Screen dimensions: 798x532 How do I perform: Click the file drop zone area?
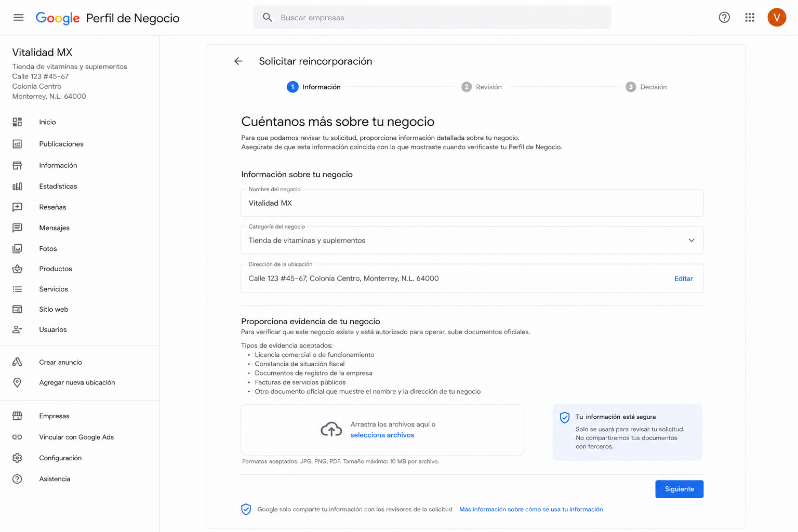point(382,430)
